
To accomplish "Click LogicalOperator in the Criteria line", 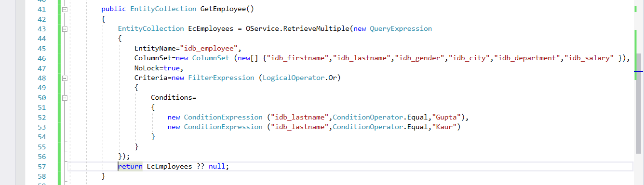I will [x=293, y=78].
